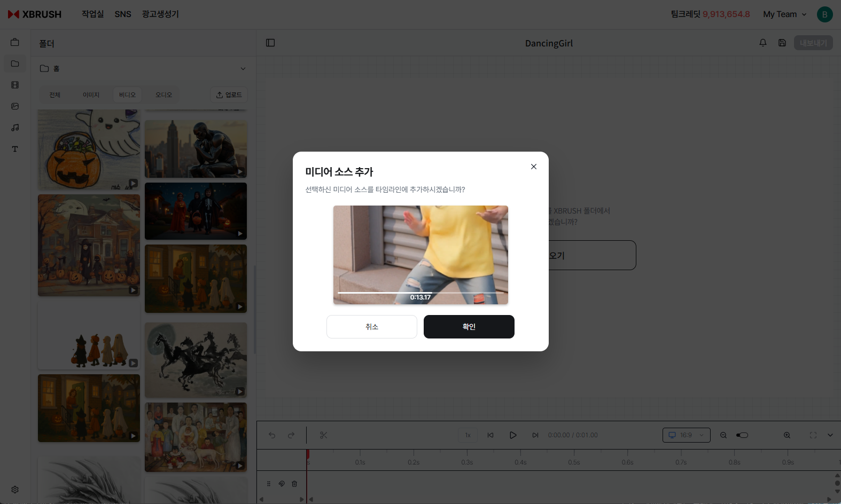The width and height of the screenshot is (841, 504).
Task: Click the save project icon
Action: 782,43
